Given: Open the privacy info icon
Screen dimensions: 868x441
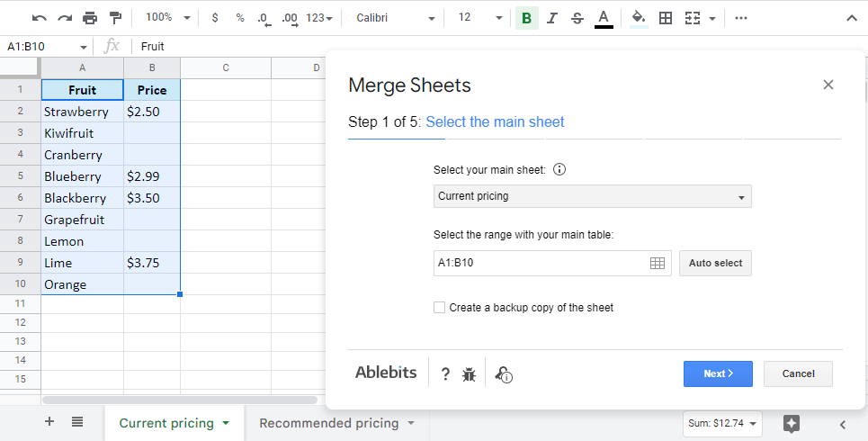Looking at the screenshot, I should tap(503, 375).
